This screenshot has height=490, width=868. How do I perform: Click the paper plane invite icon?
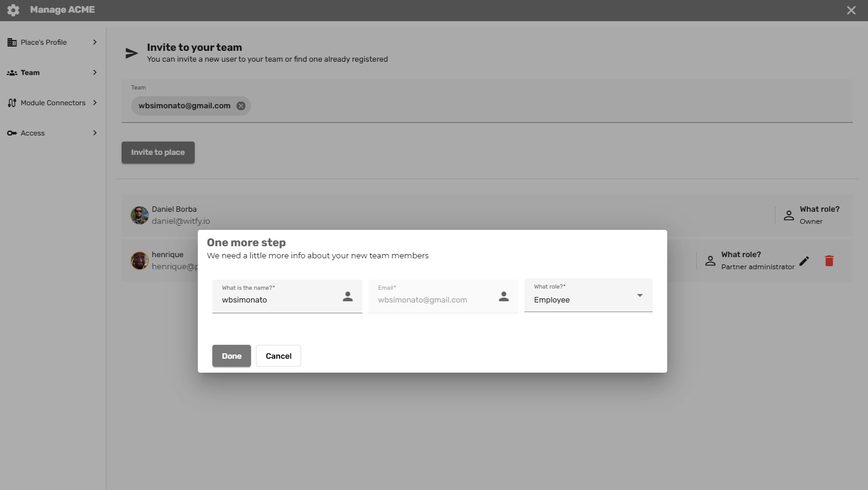pos(131,53)
